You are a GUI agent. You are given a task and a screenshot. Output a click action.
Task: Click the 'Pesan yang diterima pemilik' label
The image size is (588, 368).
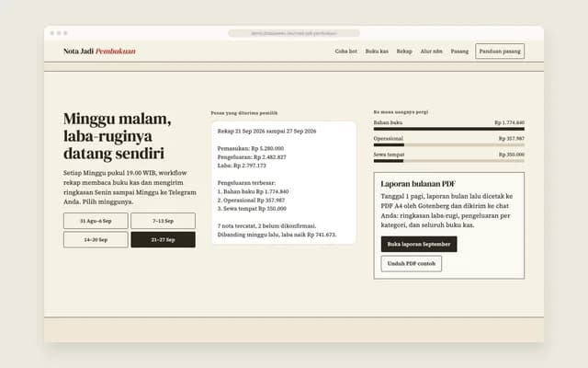point(244,113)
